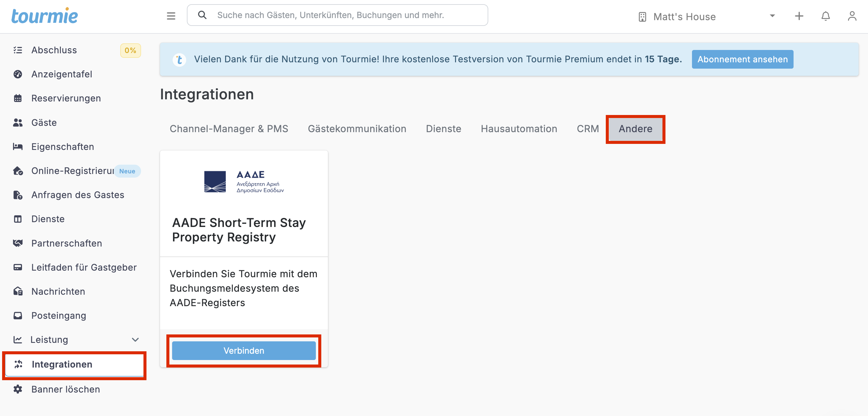Open the user profile icon

pos(852,16)
